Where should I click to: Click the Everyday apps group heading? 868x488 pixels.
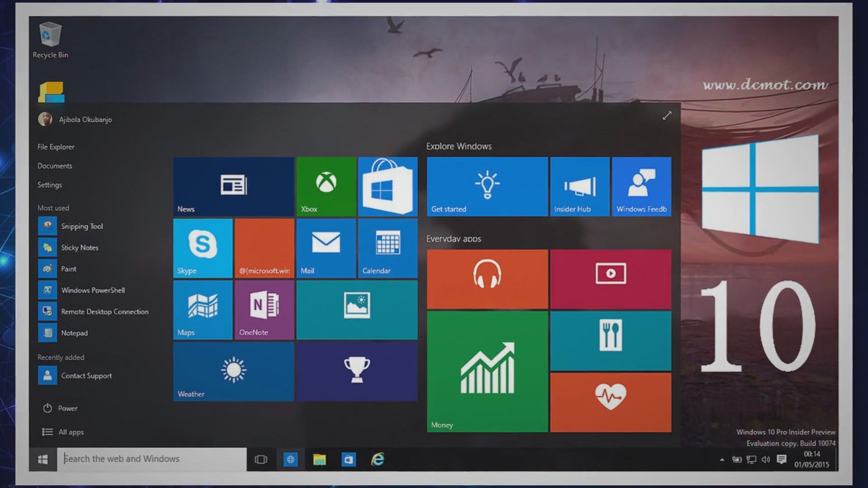coord(453,239)
